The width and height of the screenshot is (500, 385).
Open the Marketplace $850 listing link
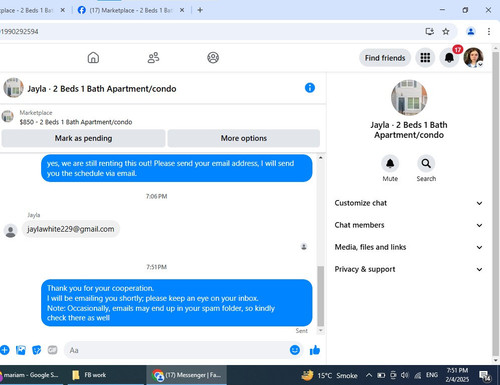coord(76,122)
